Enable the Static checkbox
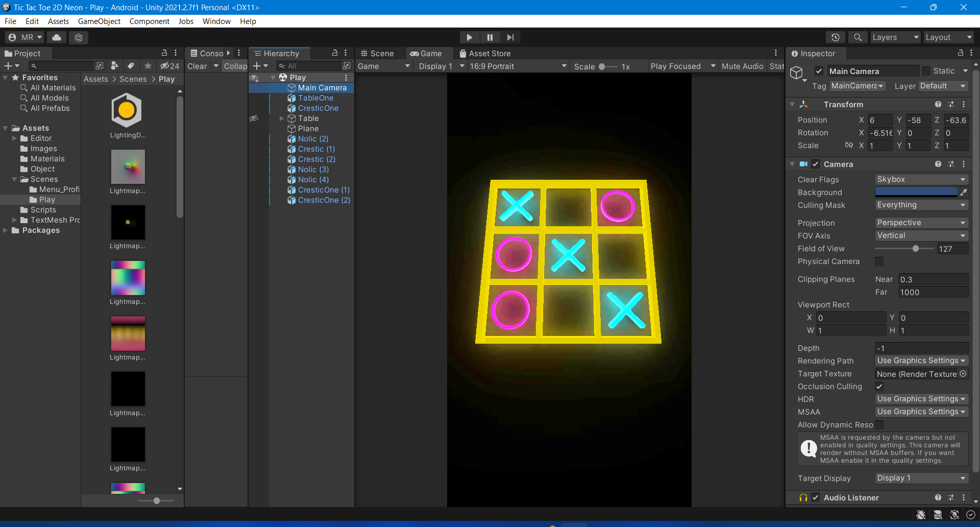Viewport: 980px width, 527px height. (926, 71)
